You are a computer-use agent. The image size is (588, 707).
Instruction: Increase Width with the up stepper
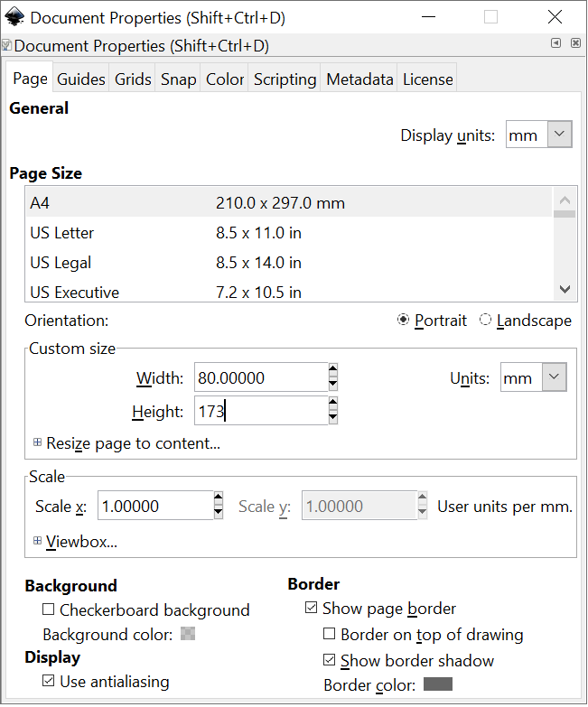(x=332, y=370)
